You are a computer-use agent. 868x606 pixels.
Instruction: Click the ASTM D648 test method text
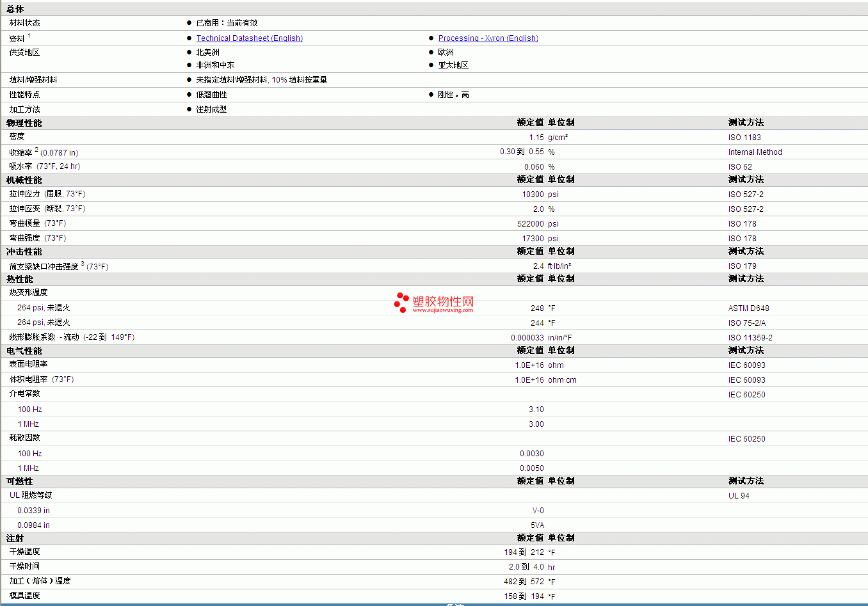coord(748,308)
